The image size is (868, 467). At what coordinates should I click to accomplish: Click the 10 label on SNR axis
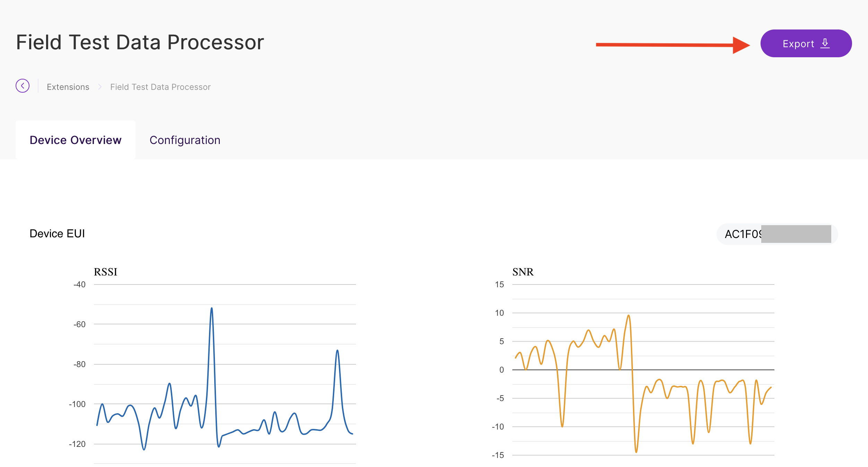click(x=499, y=313)
